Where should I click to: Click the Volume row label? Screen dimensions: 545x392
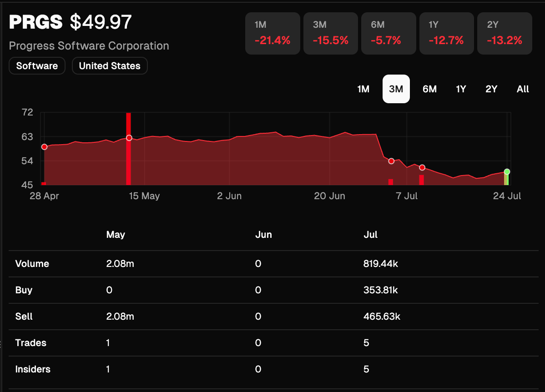[32, 264]
